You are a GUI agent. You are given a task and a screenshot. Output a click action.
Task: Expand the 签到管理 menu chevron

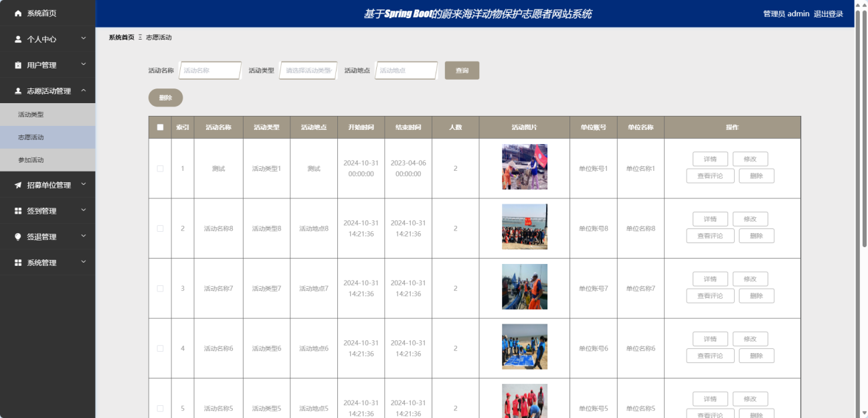click(84, 210)
